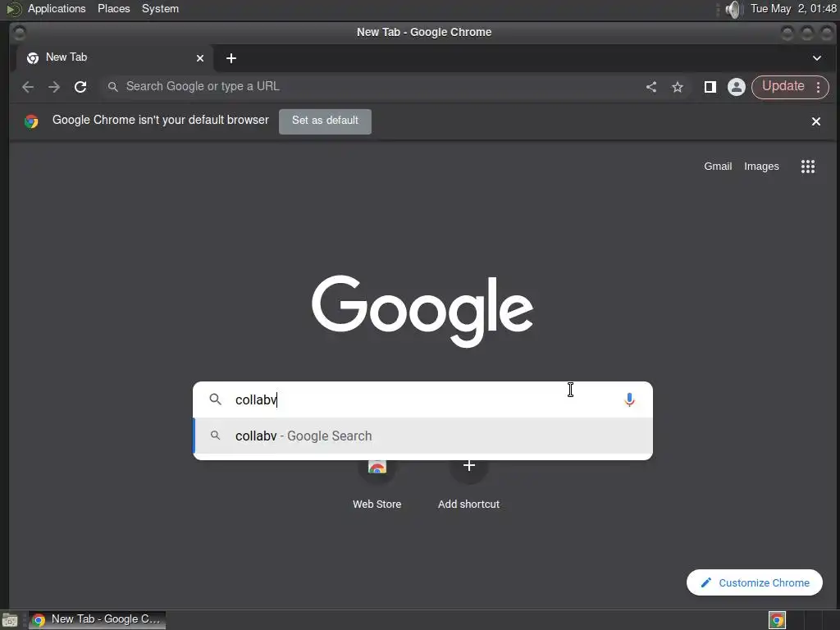Expand the tab search dropdown arrow
The image size is (840, 630).
pos(816,58)
